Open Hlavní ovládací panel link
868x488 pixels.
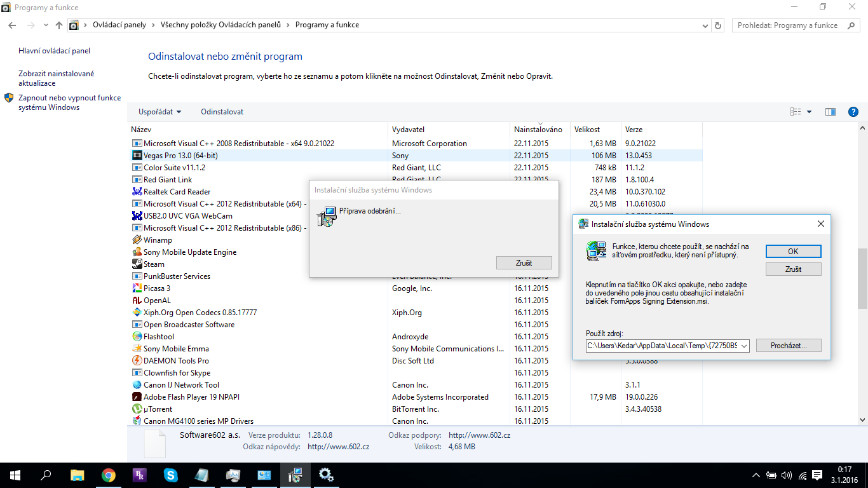(55, 51)
